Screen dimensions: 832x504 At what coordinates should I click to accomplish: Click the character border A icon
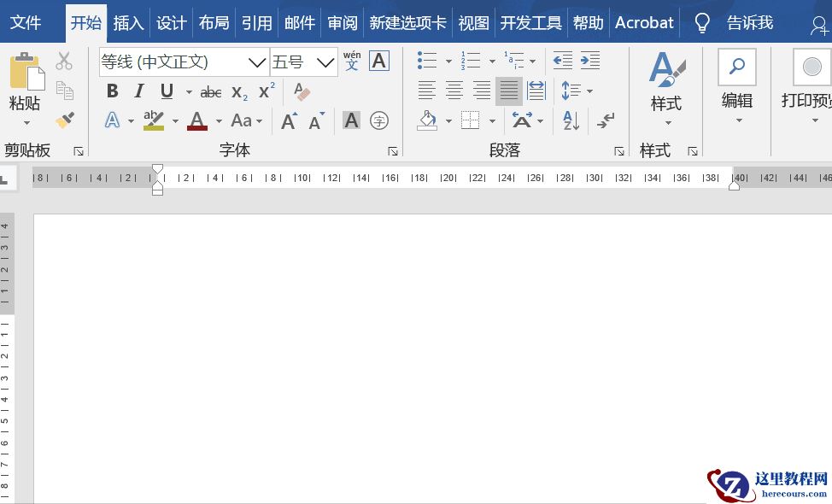click(379, 61)
